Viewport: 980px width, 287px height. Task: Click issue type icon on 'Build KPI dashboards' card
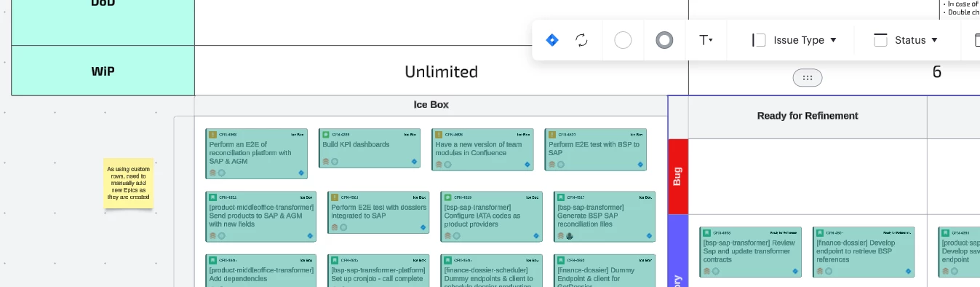tap(326, 135)
